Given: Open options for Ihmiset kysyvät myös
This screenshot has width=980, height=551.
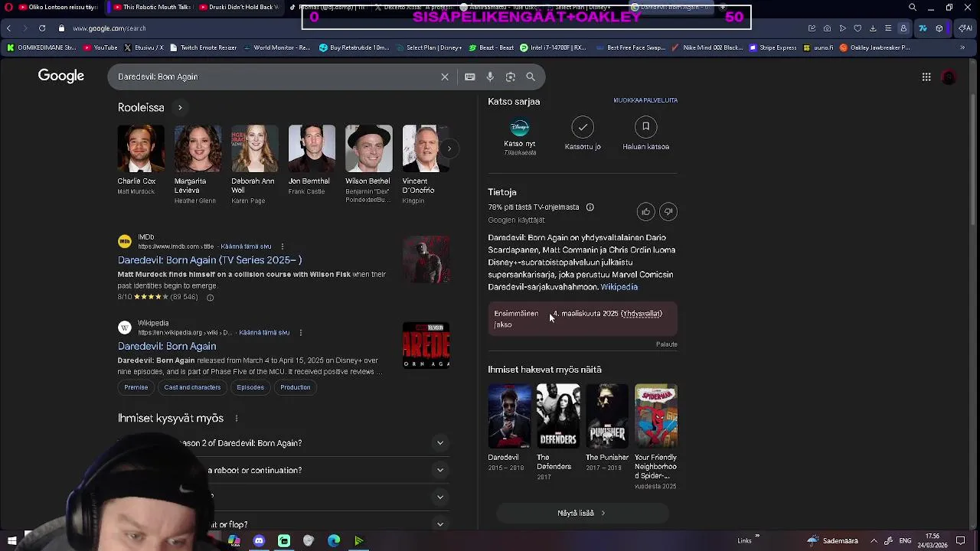Looking at the screenshot, I should [237, 418].
